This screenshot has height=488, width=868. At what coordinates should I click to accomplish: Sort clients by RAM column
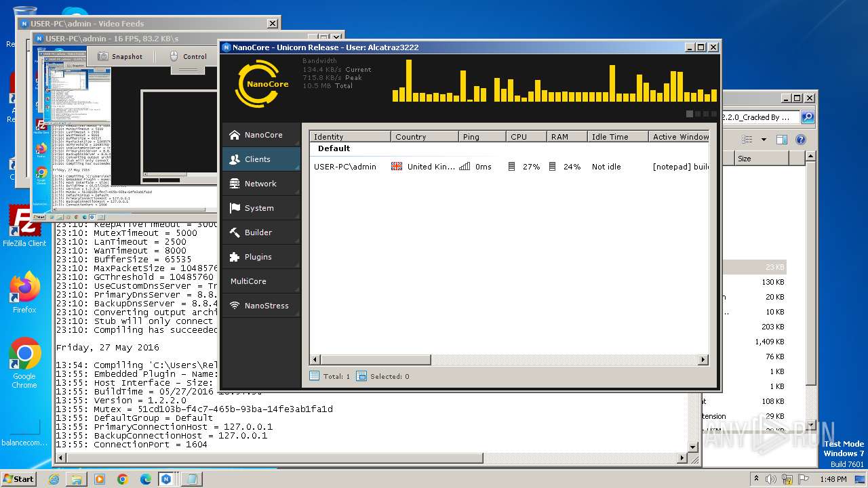tap(567, 137)
